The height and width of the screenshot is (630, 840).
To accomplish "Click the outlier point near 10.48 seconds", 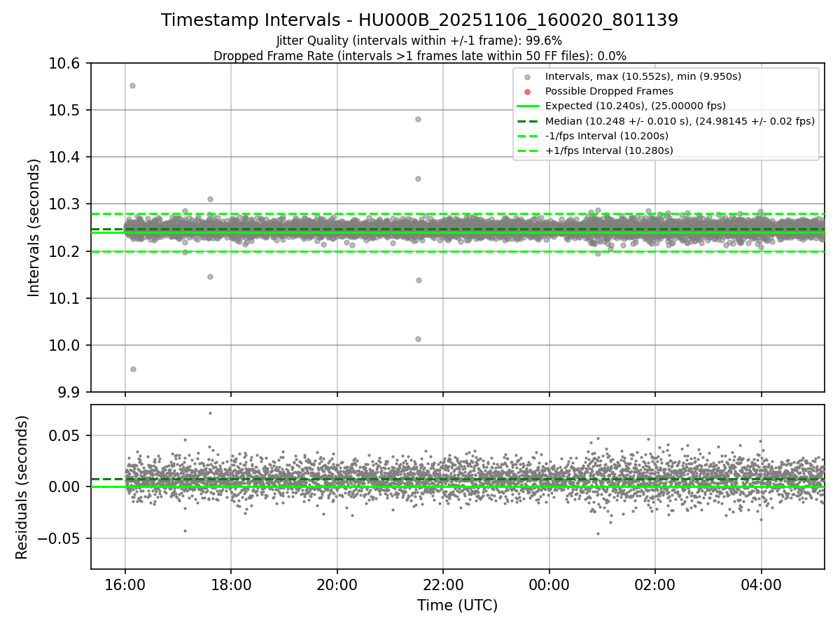I will click(418, 119).
